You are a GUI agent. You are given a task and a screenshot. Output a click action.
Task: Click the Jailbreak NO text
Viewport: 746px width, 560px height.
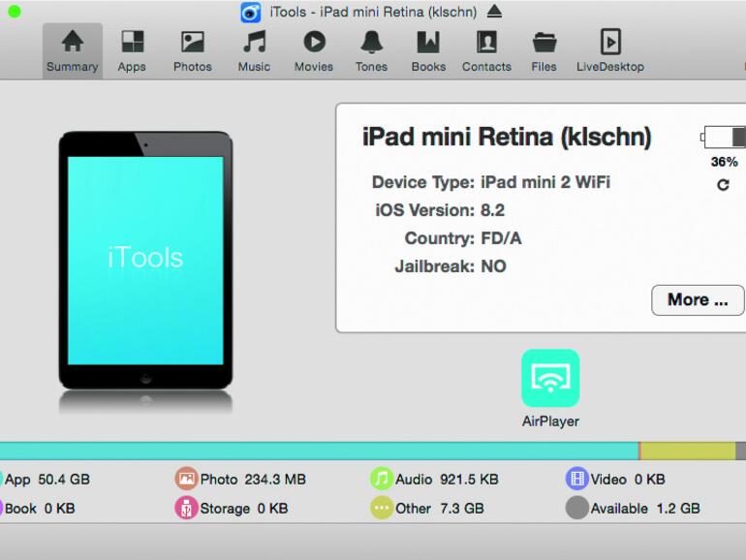451,266
